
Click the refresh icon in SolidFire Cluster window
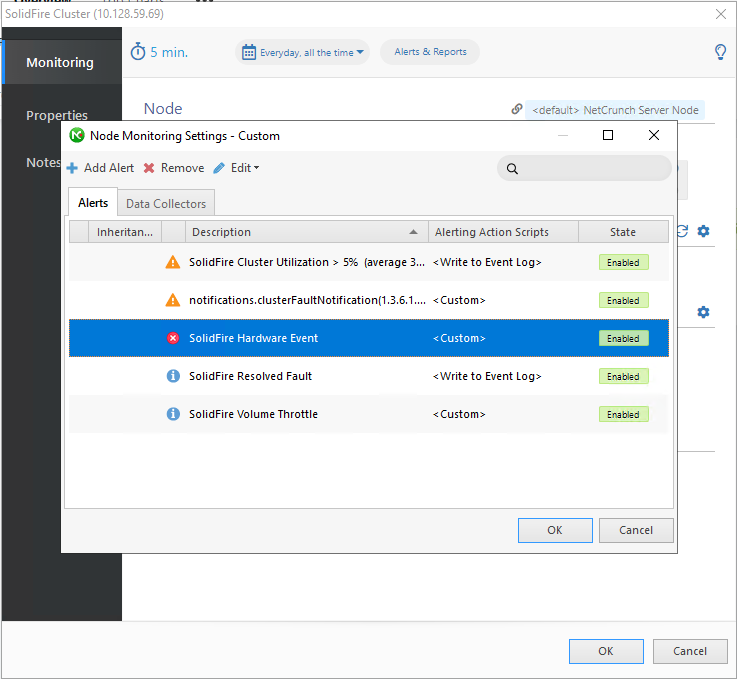[682, 231]
